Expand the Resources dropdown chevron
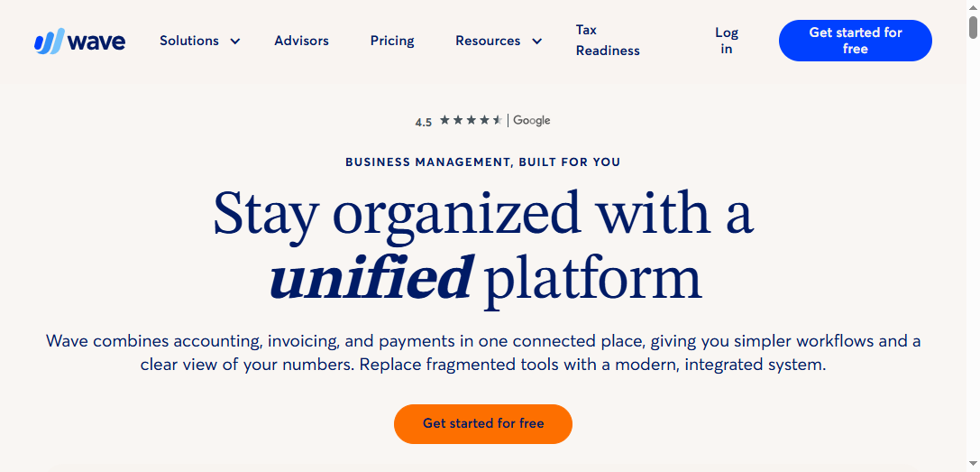The height and width of the screenshot is (472, 980). pos(536,42)
